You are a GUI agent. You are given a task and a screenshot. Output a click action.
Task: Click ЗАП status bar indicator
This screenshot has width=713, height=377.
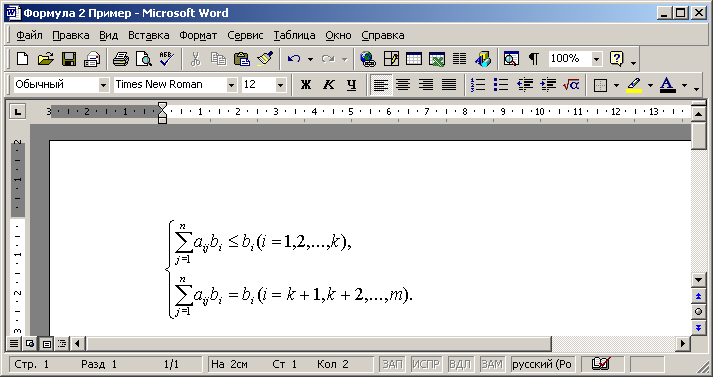(x=392, y=364)
